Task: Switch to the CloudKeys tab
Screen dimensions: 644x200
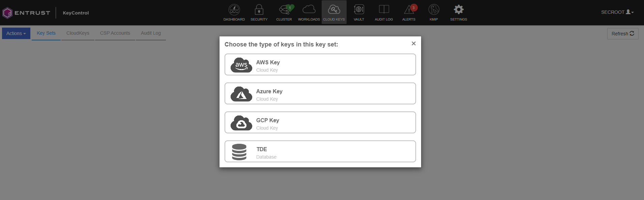Action: 78,33
